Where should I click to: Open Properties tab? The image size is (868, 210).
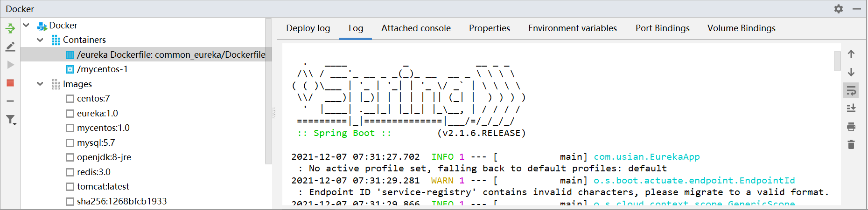pos(490,28)
